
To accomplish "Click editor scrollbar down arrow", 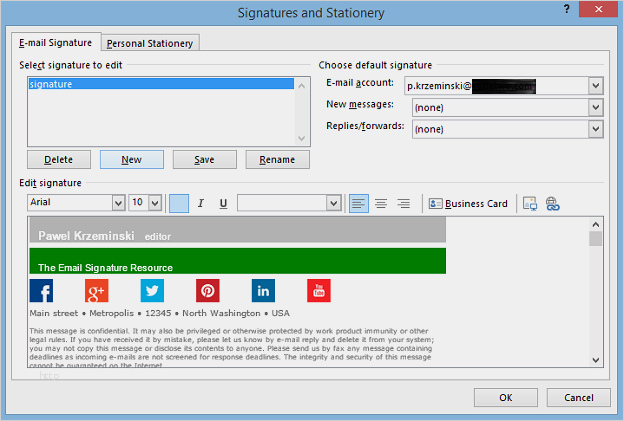I will tap(595, 360).
